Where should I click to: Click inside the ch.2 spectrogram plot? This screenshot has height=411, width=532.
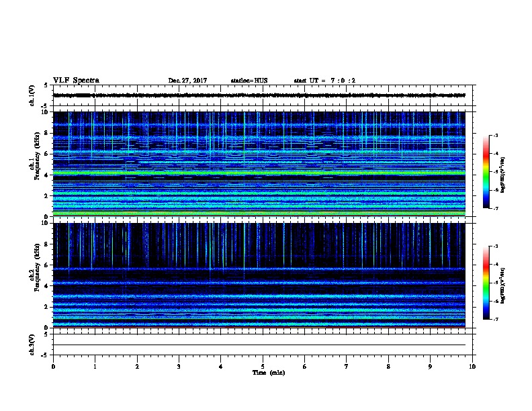(259, 275)
